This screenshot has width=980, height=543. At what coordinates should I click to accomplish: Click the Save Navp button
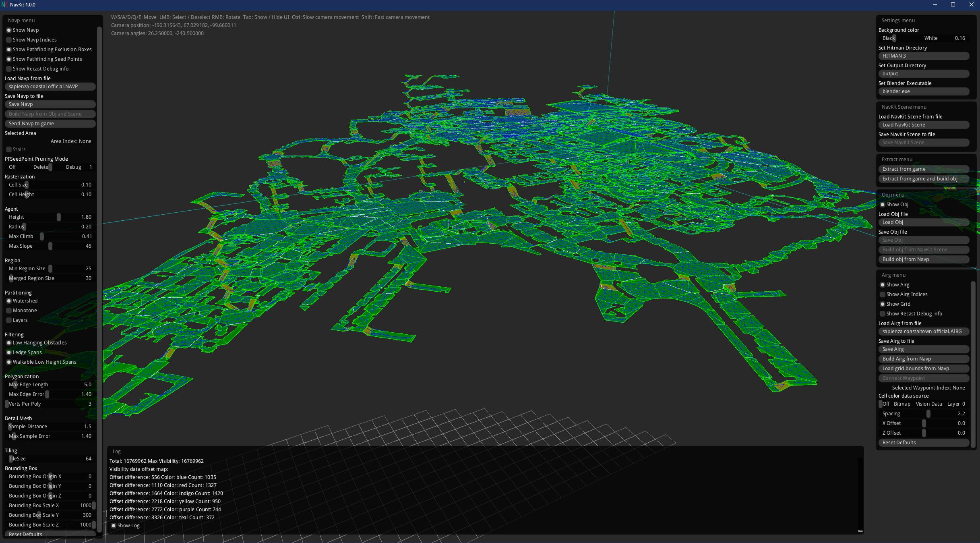(50, 104)
